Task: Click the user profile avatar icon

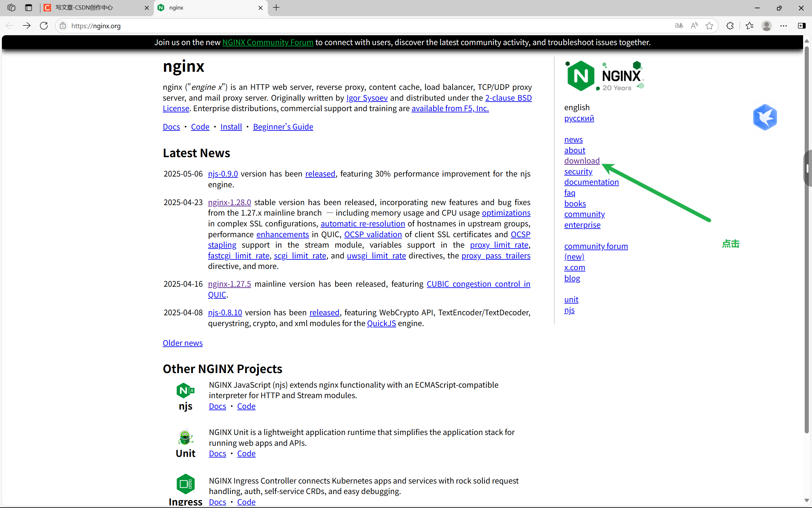Action: tap(766, 25)
